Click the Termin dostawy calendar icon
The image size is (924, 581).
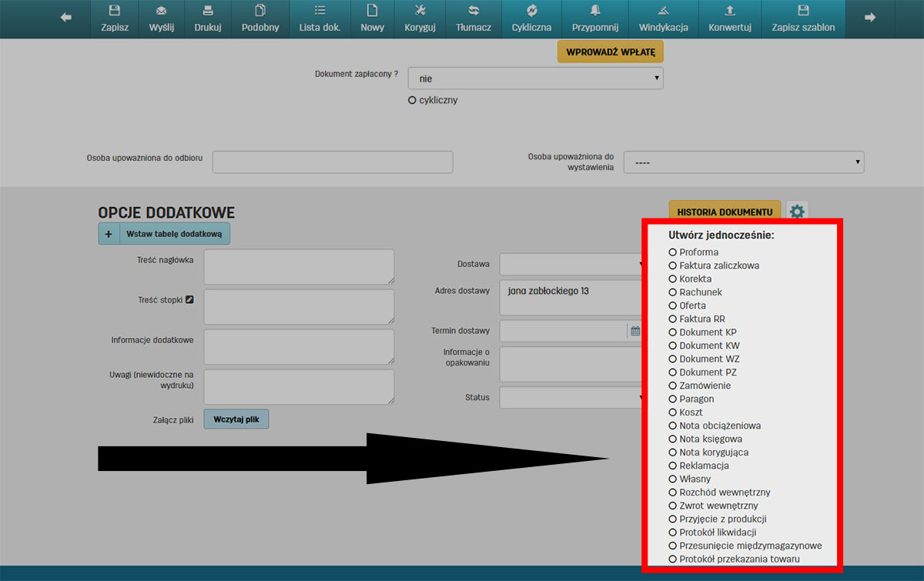click(x=635, y=331)
